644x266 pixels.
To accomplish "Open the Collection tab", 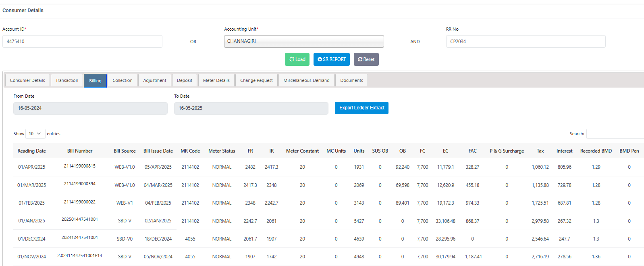I will [123, 80].
